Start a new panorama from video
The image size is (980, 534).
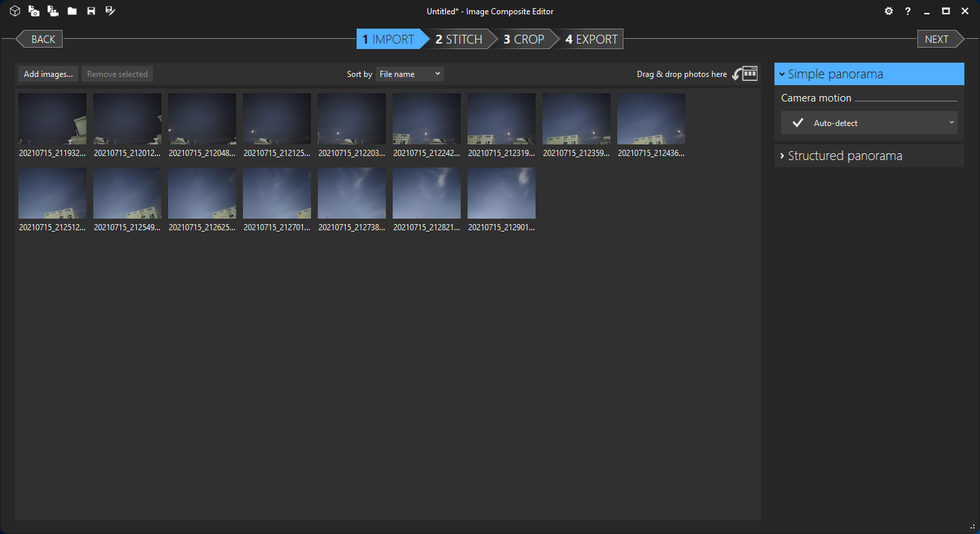coord(52,11)
